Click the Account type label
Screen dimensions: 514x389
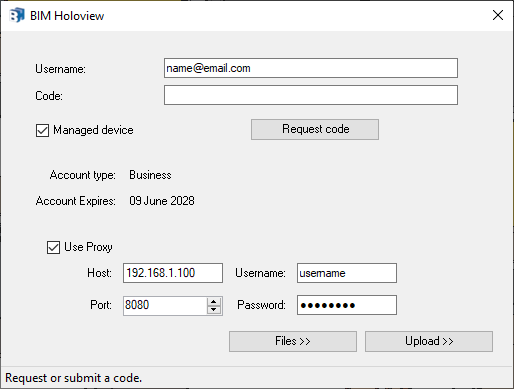(83, 175)
